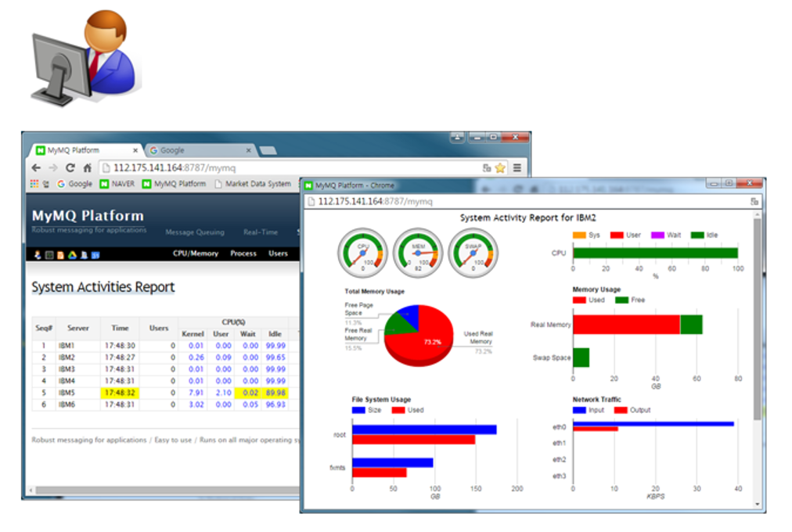Click the User legend entry in CPU chart
Viewport: 792px width, 532px height.
point(625,235)
